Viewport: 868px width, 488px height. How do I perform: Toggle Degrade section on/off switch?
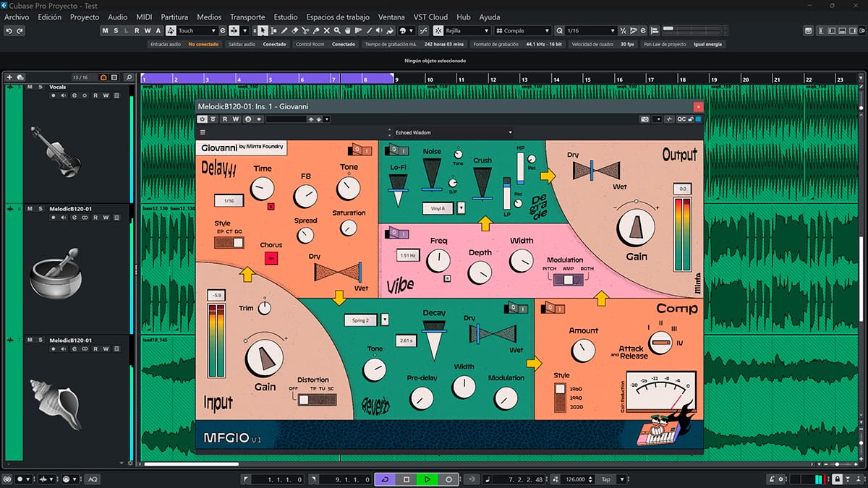pyautogui.click(x=396, y=150)
